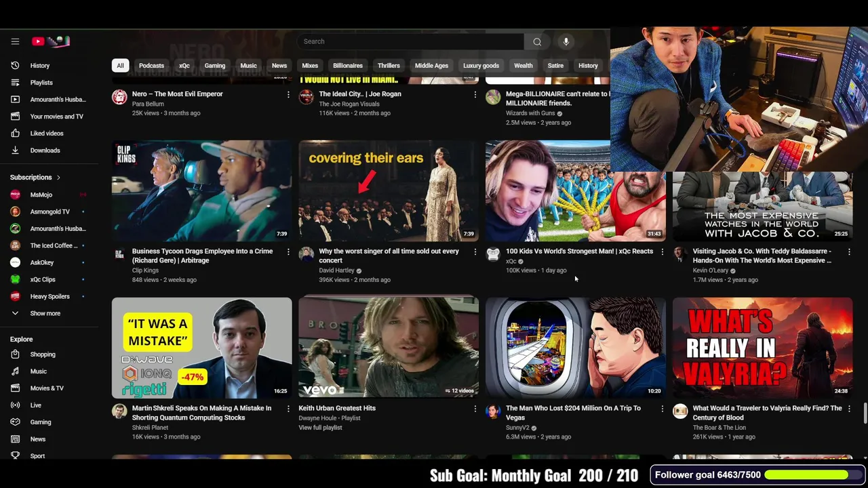Image resolution: width=868 pixels, height=488 pixels.
Task: Open options for Keith Urban playlist
Action: [x=475, y=409]
